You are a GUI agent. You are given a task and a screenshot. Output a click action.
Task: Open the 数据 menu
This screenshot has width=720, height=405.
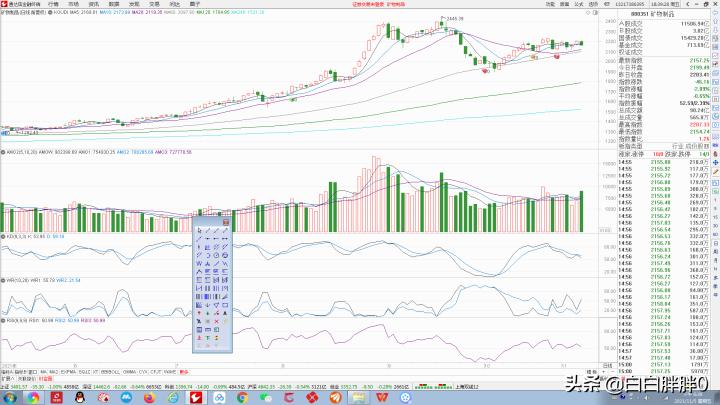click(114, 4)
